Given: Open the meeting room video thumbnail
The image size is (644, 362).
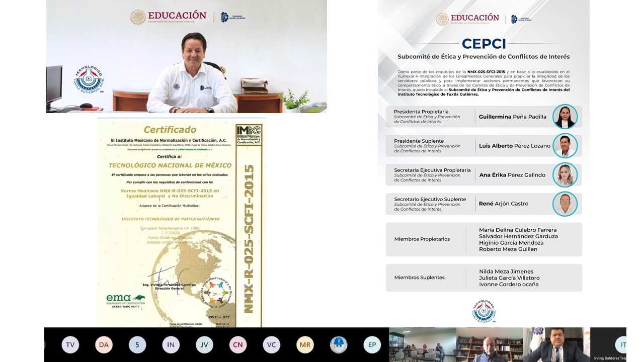Looking at the screenshot, I should (x=422, y=345).
